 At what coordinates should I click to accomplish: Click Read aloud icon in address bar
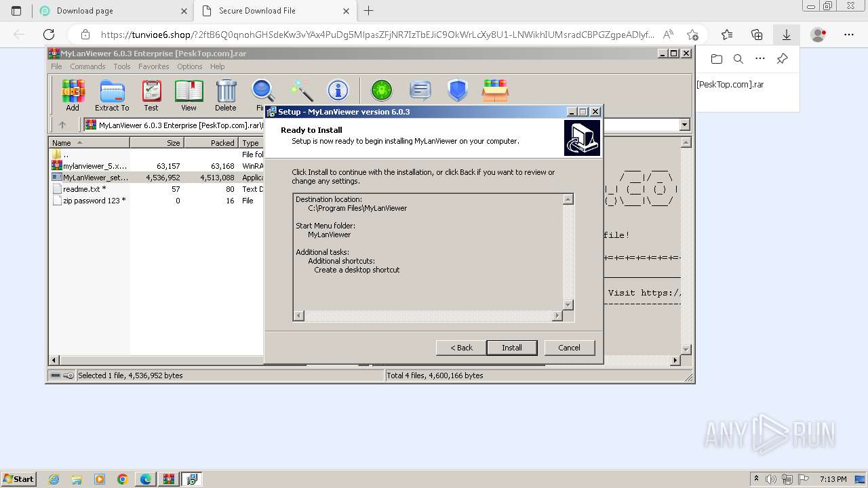(668, 35)
